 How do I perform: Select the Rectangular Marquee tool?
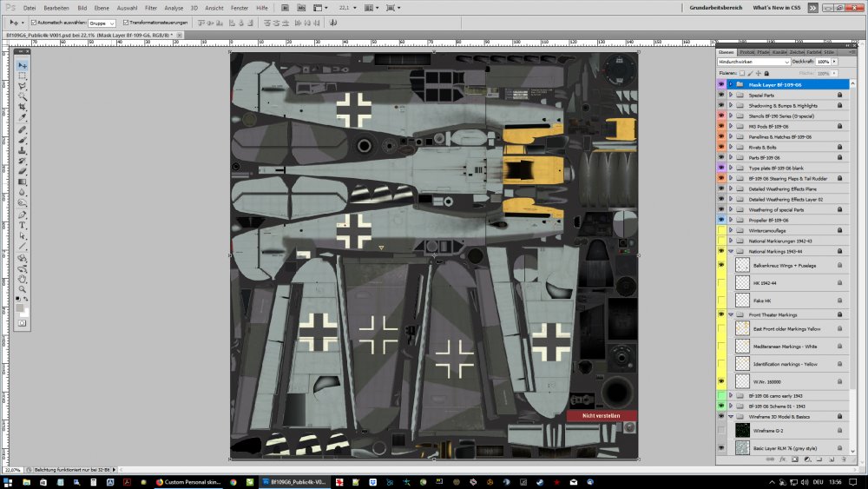(x=23, y=76)
